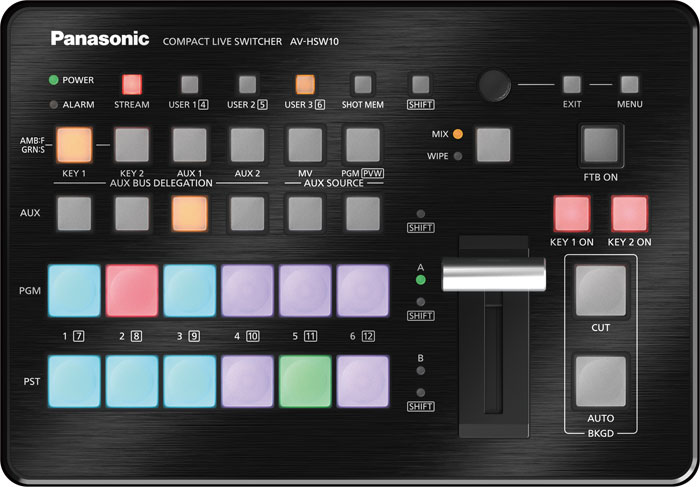Toggle the amber KEY 1 delegation button
Viewport: 700px width, 487px height.
click(74, 145)
